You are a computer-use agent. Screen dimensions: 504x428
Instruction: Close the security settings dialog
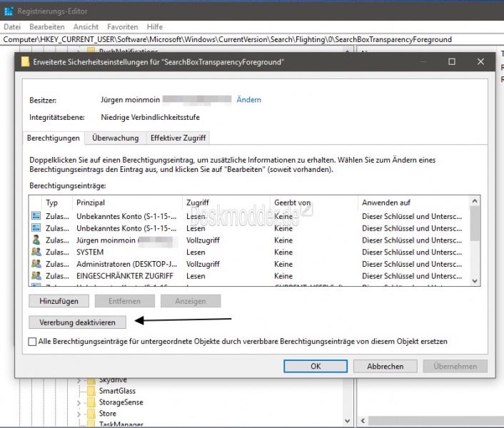point(480,61)
